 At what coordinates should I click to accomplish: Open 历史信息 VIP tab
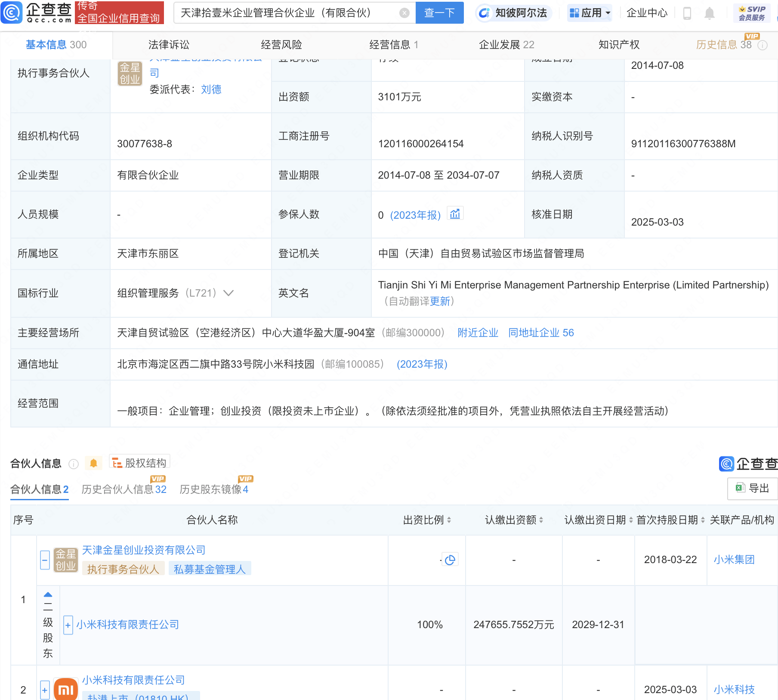(x=724, y=45)
